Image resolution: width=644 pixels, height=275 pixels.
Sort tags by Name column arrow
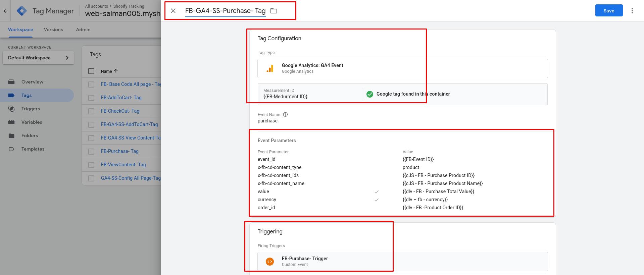[x=116, y=71]
